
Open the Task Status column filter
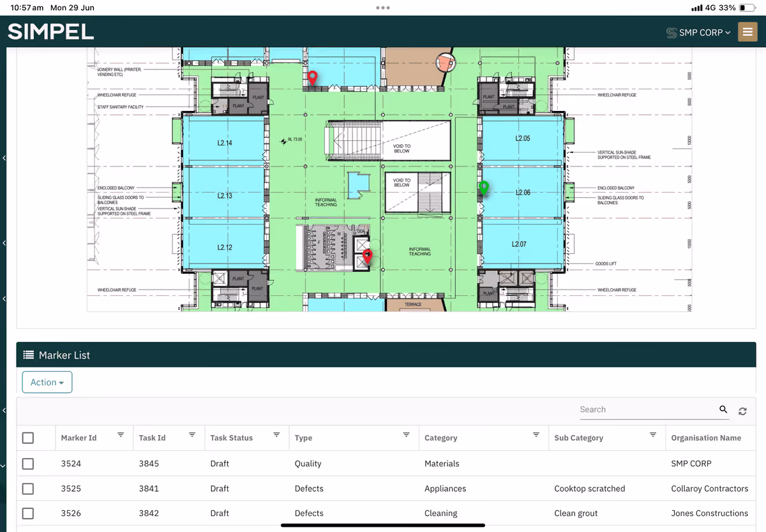276,434
